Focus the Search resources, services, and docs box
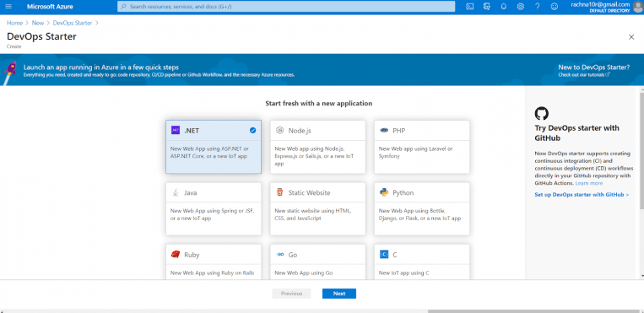Image resolution: width=644 pixels, height=313 pixels. coord(286,7)
